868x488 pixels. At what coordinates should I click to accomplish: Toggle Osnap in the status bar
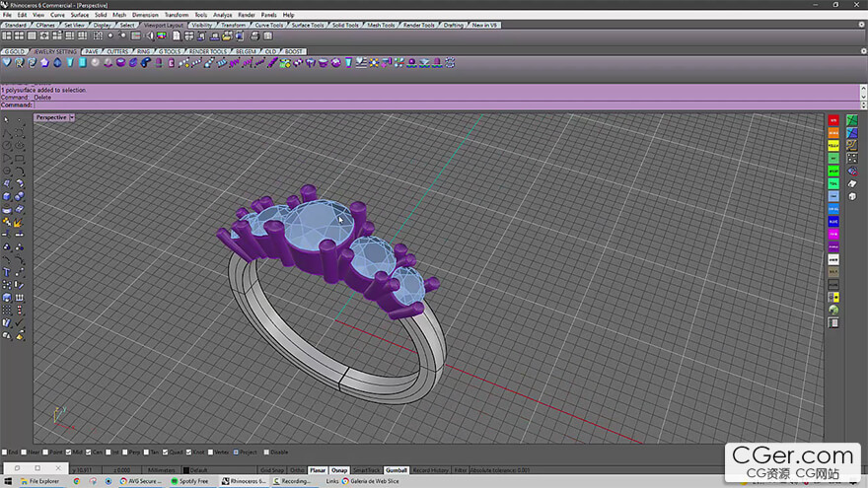click(339, 470)
